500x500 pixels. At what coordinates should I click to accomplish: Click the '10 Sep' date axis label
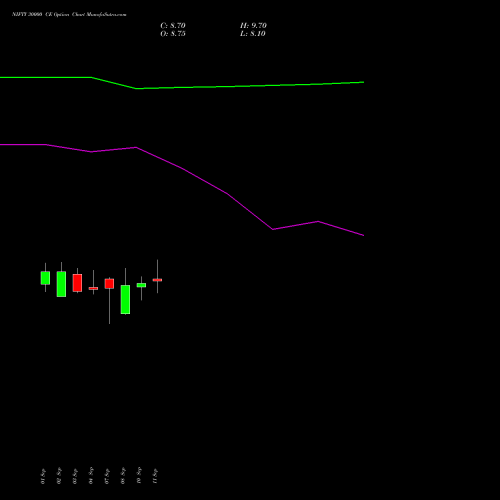139,475
